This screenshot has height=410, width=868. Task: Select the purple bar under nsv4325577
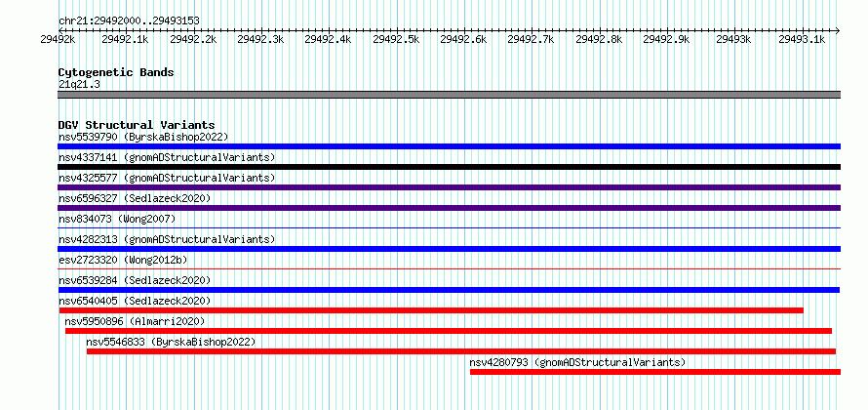click(x=449, y=187)
